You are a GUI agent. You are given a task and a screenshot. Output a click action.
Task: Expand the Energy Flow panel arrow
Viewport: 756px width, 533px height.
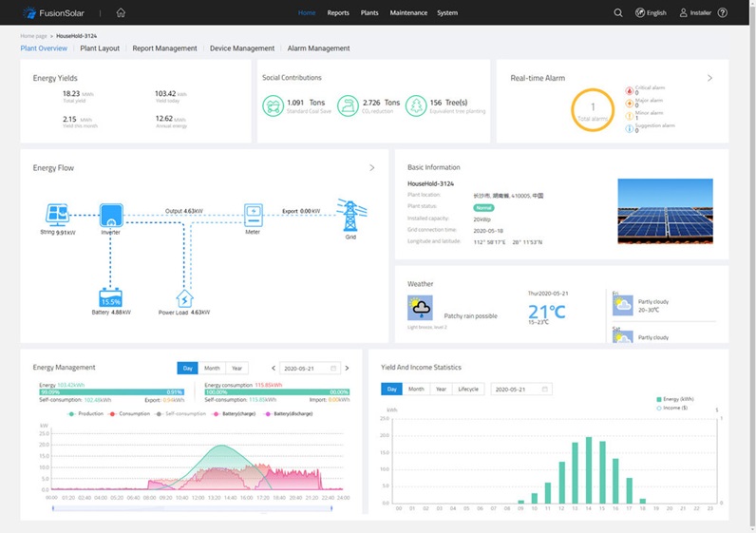(x=371, y=168)
